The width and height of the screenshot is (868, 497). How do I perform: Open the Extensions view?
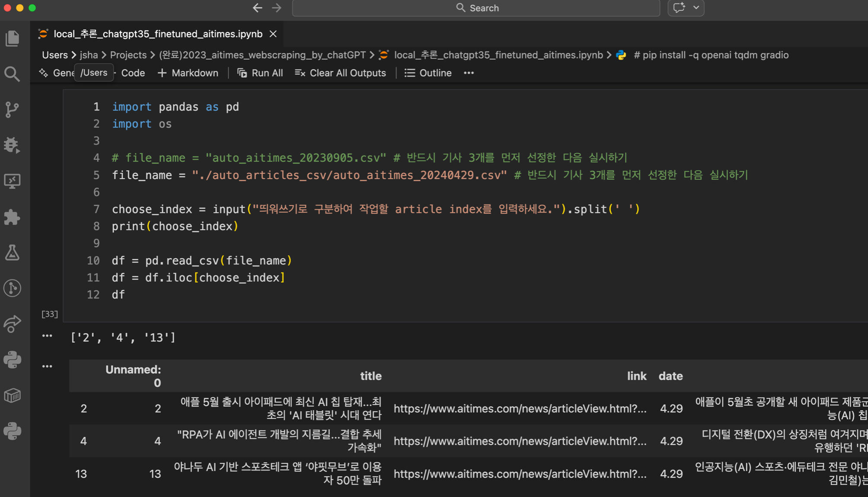[x=12, y=217]
